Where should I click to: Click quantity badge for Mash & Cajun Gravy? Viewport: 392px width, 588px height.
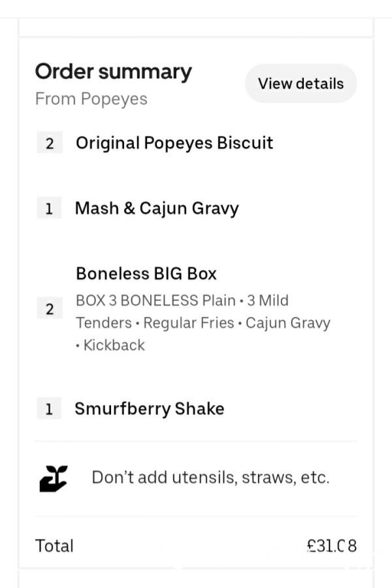(49, 208)
